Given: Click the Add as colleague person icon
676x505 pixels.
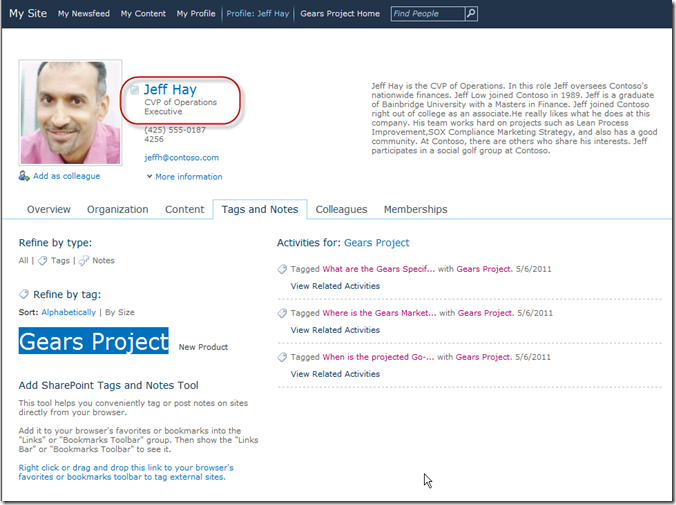Looking at the screenshot, I should [24, 176].
